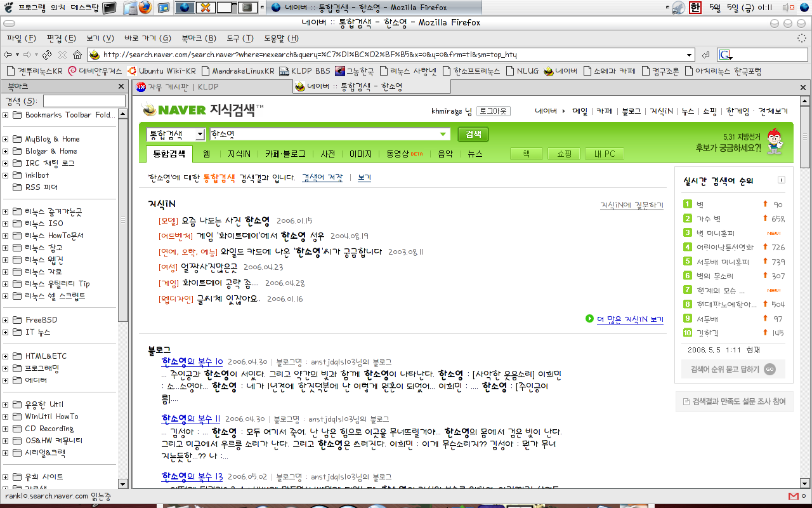Click 검색결과 만족도 설문 조사 참여
Screen dimensions: 812x508
click(x=733, y=401)
